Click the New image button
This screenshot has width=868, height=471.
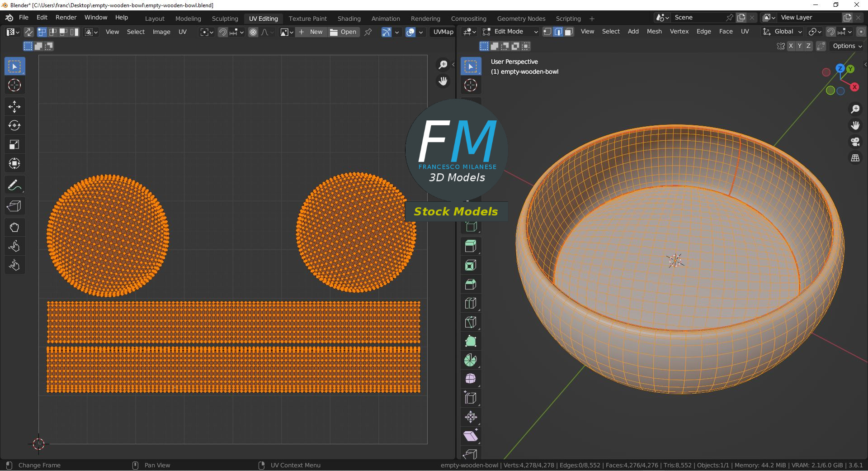pyautogui.click(x=311, y=32)
